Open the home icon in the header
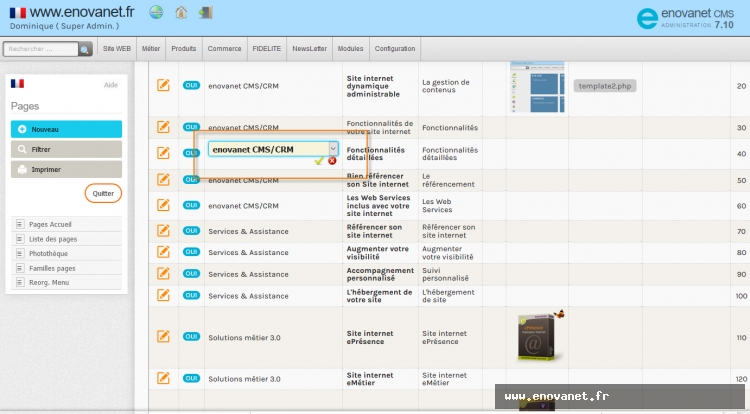 [x=181, y=12]
